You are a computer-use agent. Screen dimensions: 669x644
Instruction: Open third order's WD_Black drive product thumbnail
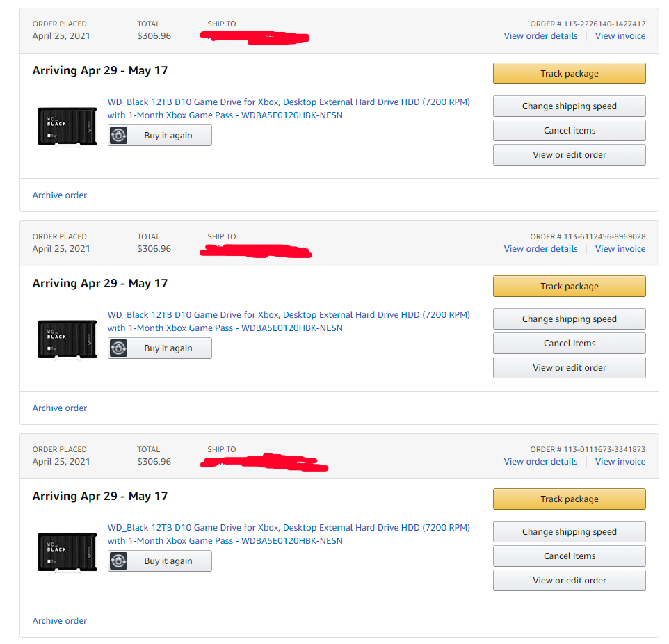pos(67,552)
